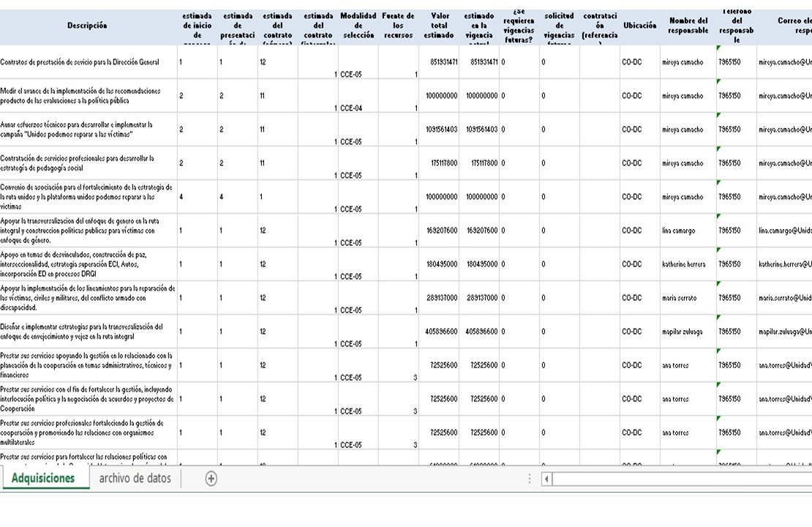
Task: Select the "Aunar esfuerzos técnicos" description cell
Action: tap(88, 130)
